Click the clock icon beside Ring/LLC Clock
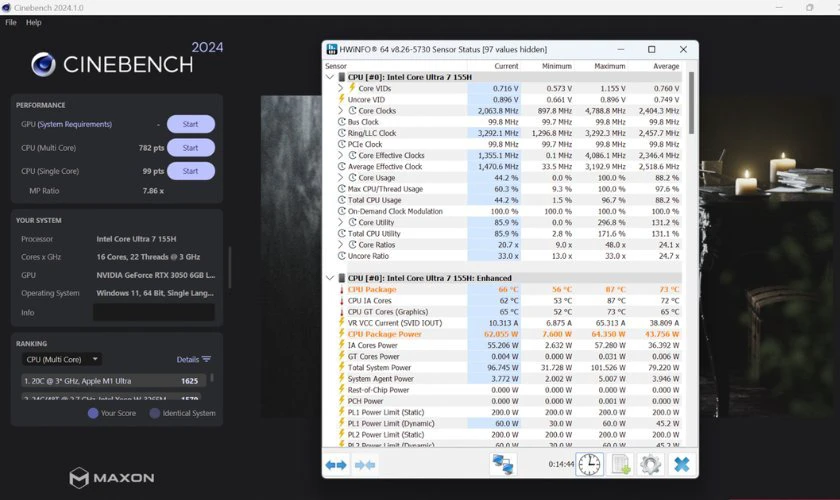840x500 pixels. pos(341,133)
